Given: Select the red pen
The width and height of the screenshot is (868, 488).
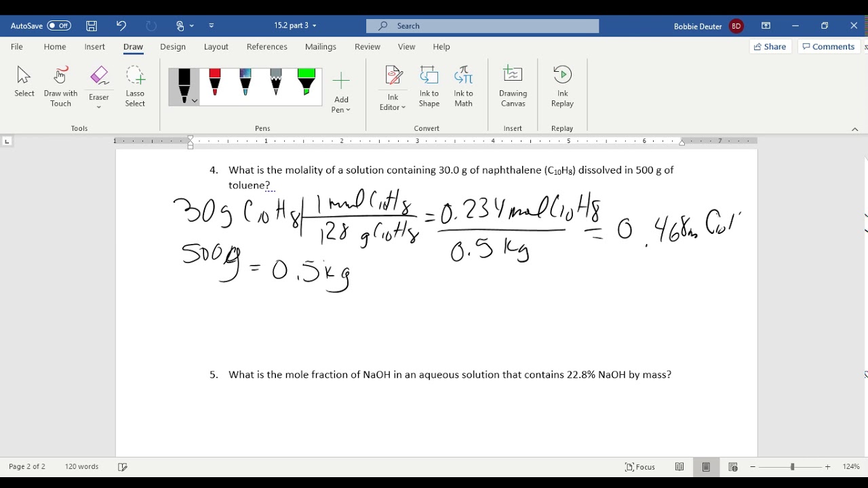Looking at the screenshot, I should 215,82.
